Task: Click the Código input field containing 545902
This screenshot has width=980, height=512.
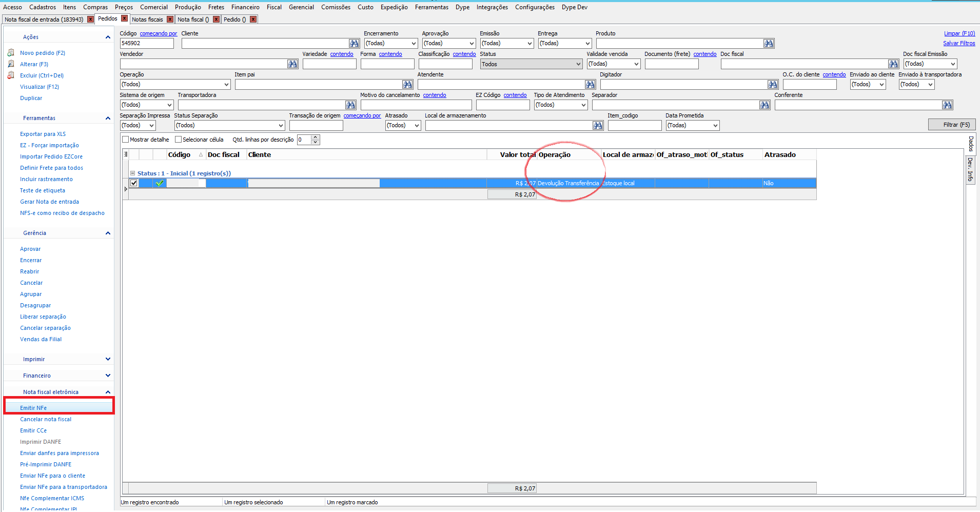Action: pos(147,44)
